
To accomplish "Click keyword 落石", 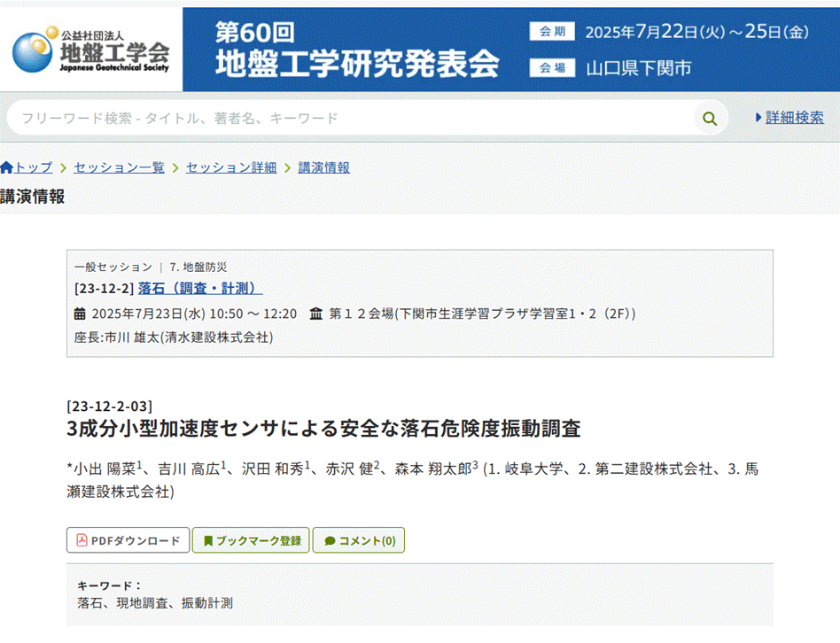I will pyautogui.click(x=89, y=603).
